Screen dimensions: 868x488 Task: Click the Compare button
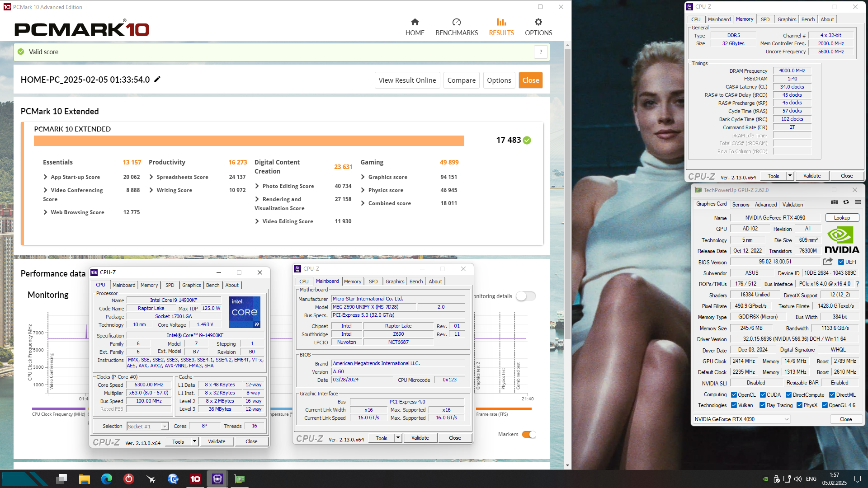[461, 80]
